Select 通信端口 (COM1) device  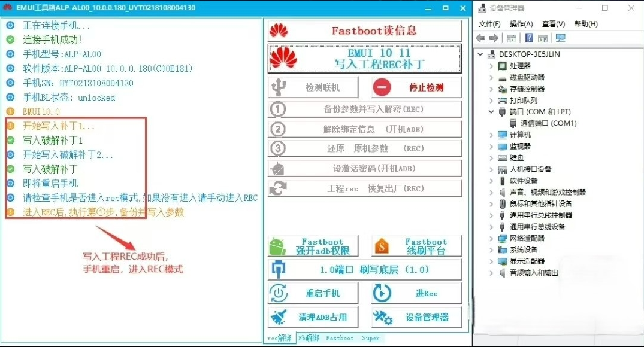548,123
